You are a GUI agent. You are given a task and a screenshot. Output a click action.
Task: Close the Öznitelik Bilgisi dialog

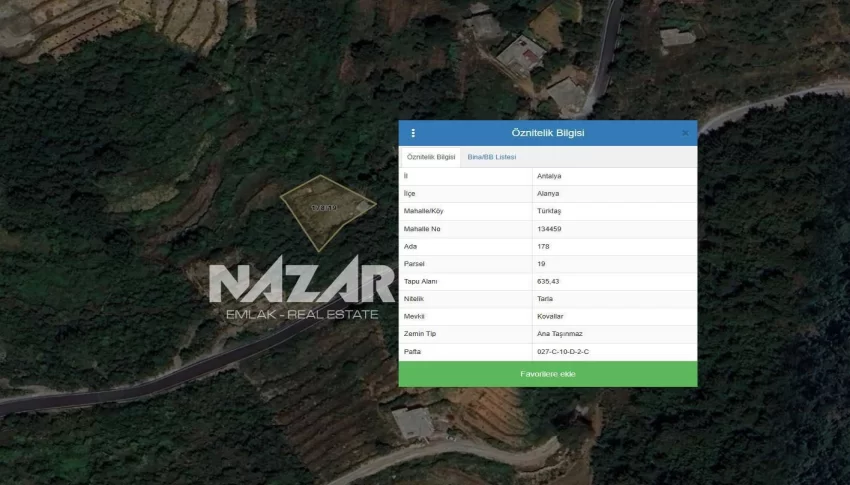point(685,133)
